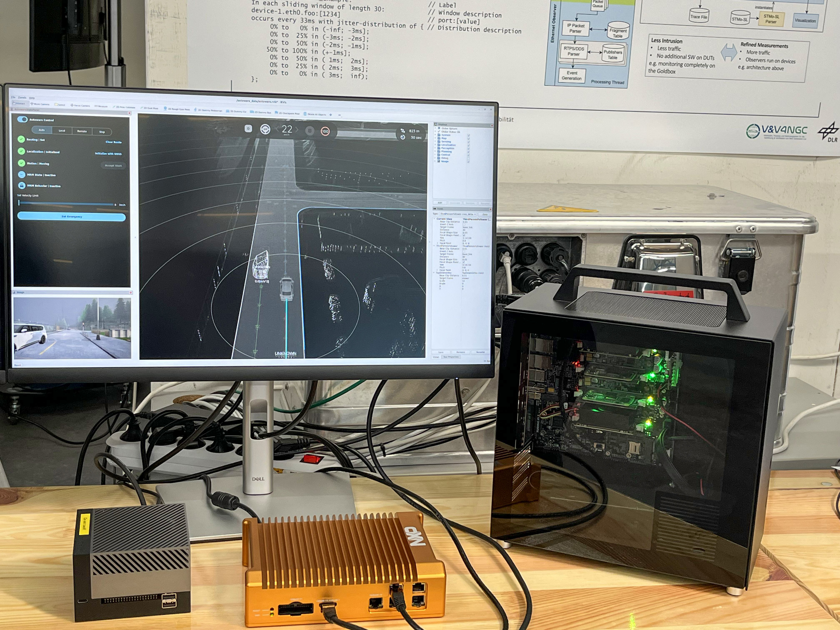The image size is (840, 630).
Task: Pick the 2D Pose Estimate tool
Action: (125, 107)
